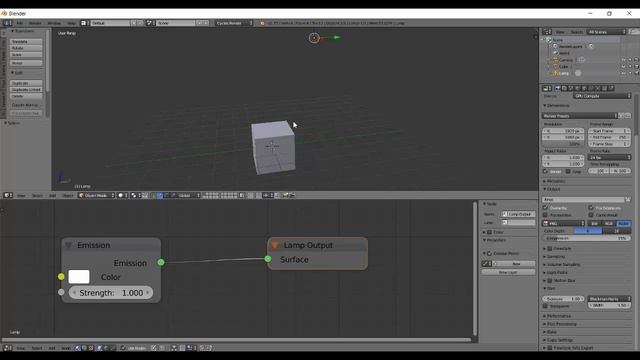640x360 pixels.
Task: Click the output path folder browse icon
Action: pos(628,200)
